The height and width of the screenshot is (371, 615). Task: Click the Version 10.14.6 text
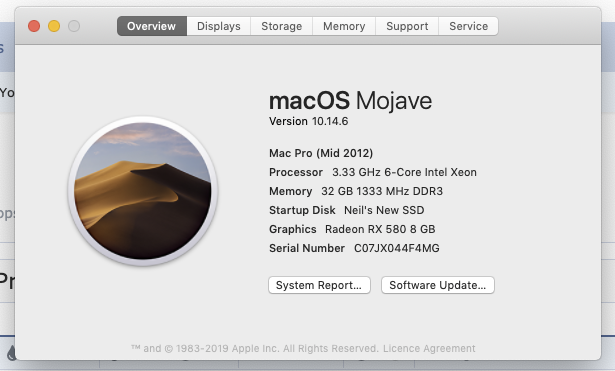[308, 121]
